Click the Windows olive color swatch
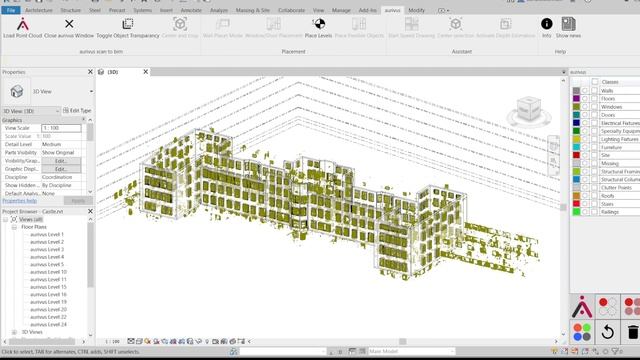 [x=576, y=107]
